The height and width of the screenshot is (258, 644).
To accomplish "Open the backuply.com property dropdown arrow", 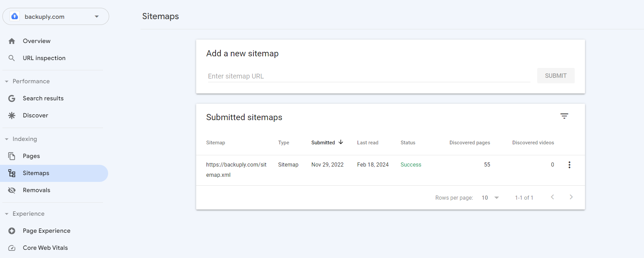I will click(x=97, y=16).
